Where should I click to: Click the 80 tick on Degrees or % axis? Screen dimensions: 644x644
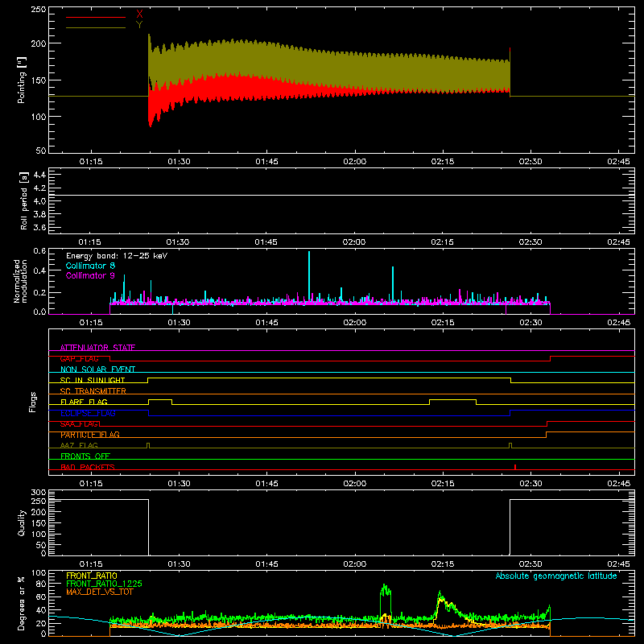point(41,584)
